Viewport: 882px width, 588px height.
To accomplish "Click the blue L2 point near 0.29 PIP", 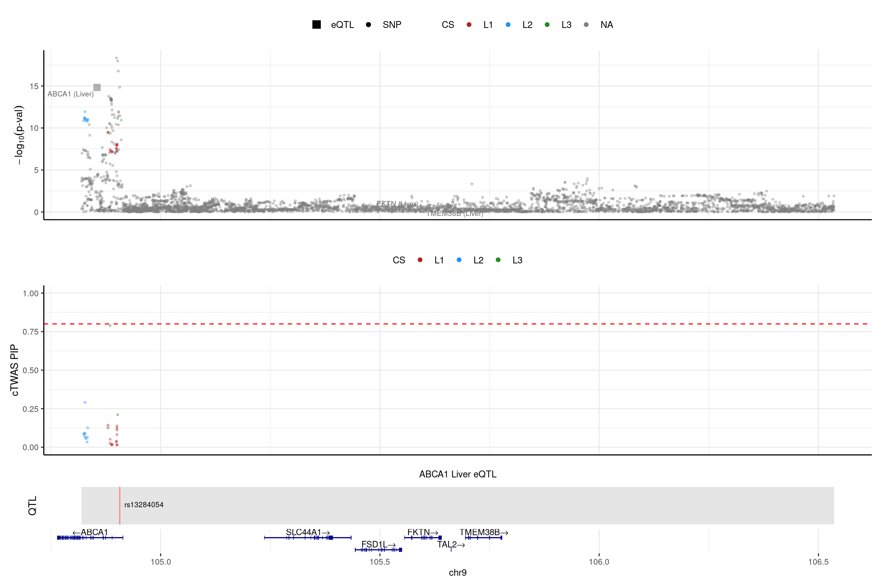I will pos(85,402).
